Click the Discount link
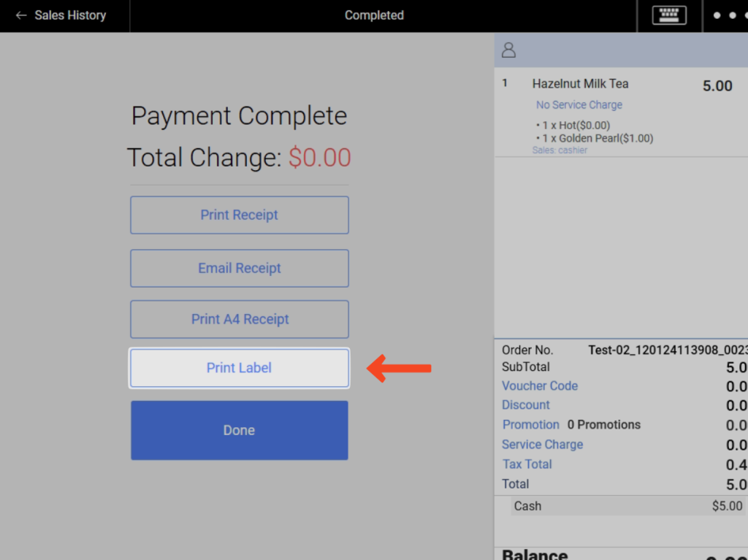The height and width of the screenshot is (560, 748). 525,404
